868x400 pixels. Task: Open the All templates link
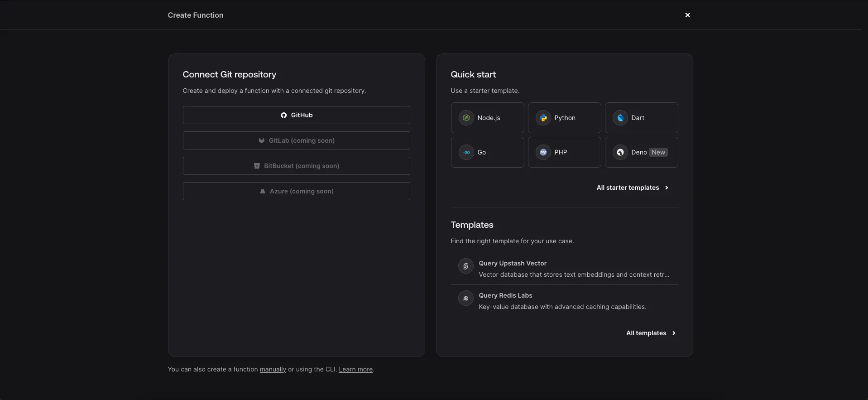coord(651,333)
